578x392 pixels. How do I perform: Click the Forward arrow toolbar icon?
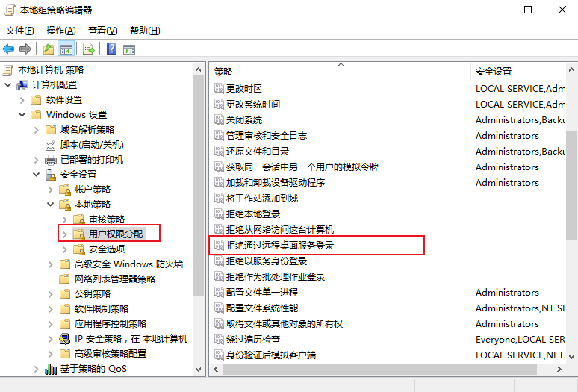25,49
